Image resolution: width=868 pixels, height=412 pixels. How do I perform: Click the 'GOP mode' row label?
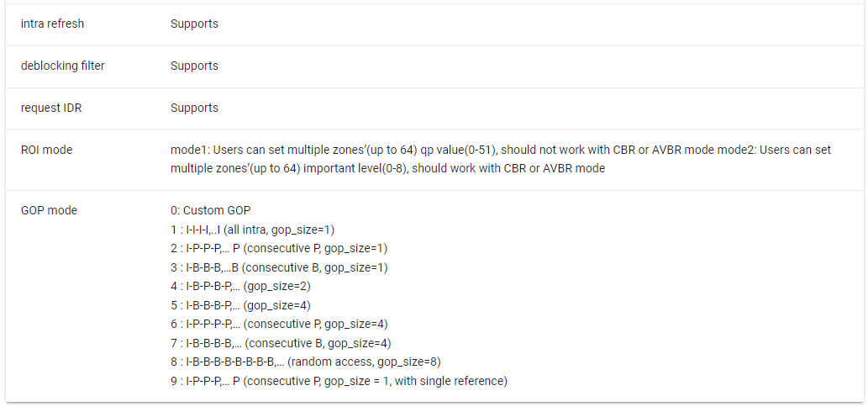(x=49, y=211)
